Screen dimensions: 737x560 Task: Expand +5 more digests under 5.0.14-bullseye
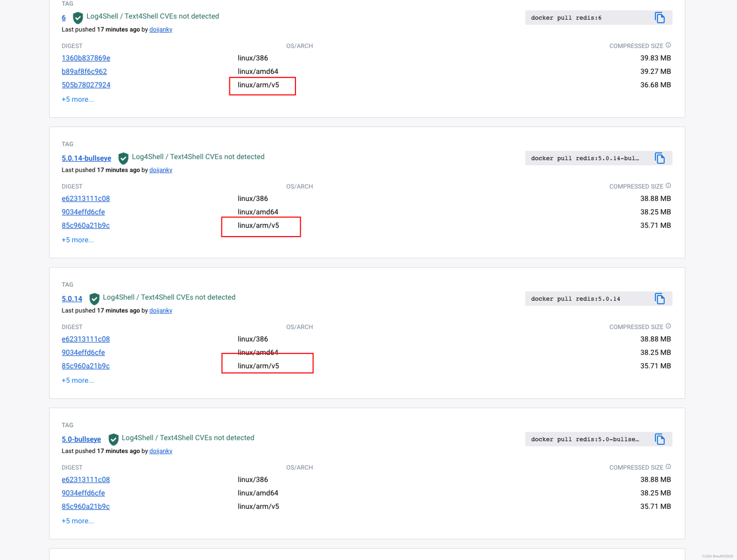coord(78,240)
